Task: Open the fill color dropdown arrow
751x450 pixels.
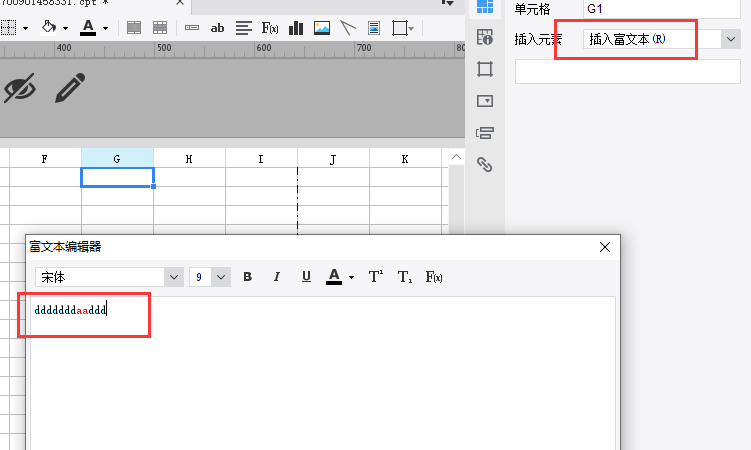Action: pyautogui.click(x=65, y=29)
